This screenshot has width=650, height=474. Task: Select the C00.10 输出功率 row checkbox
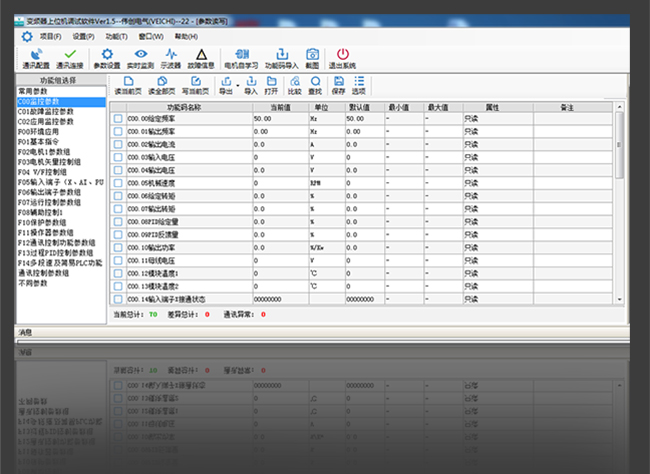click(x=118, y=247)
